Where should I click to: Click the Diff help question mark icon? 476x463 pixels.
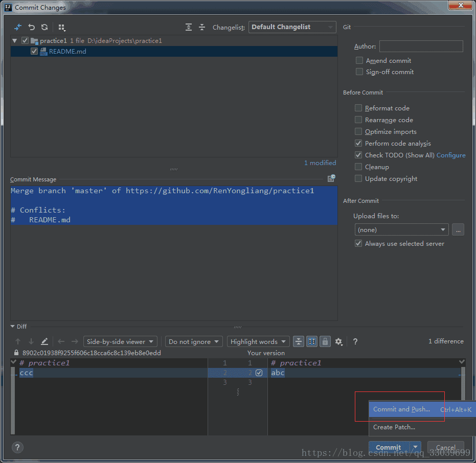[355, 341]
